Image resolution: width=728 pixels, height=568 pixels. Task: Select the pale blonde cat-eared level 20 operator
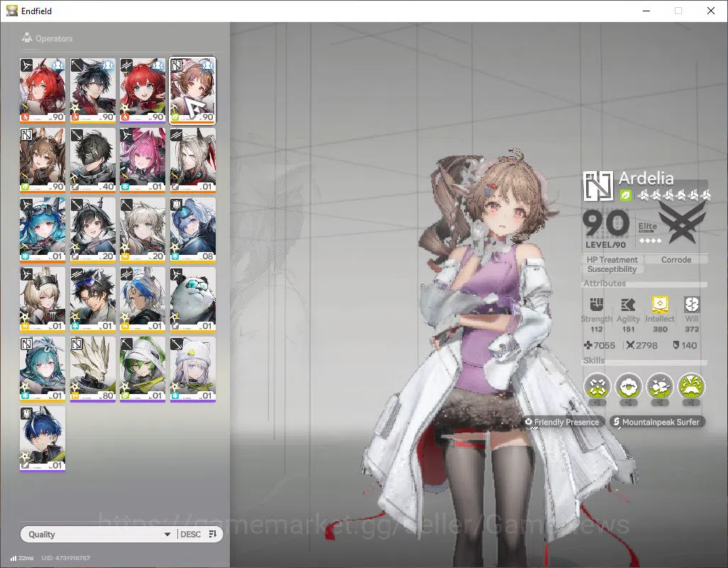[x=143, y=229]
